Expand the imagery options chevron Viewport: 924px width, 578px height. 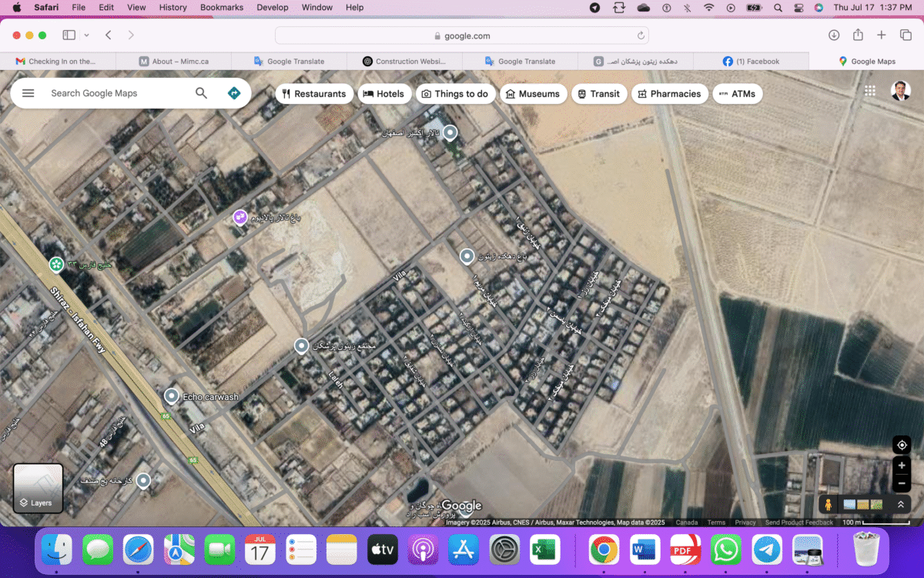[900, 505]
